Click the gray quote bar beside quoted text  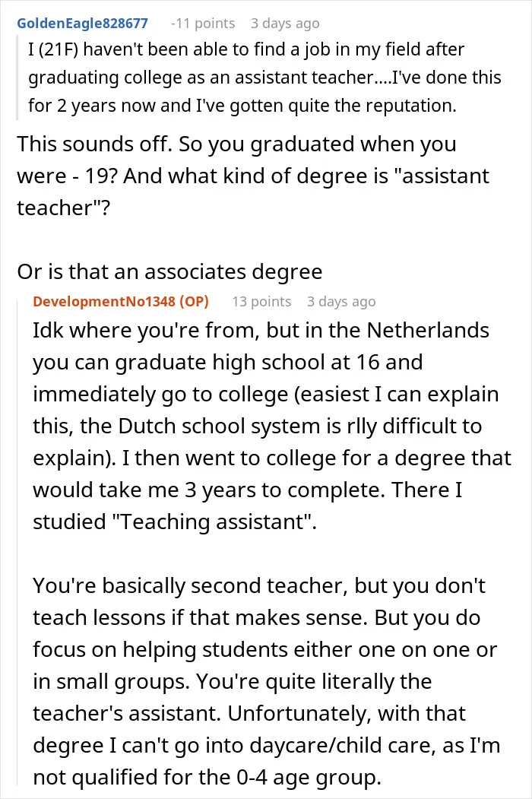coord(17,78)
